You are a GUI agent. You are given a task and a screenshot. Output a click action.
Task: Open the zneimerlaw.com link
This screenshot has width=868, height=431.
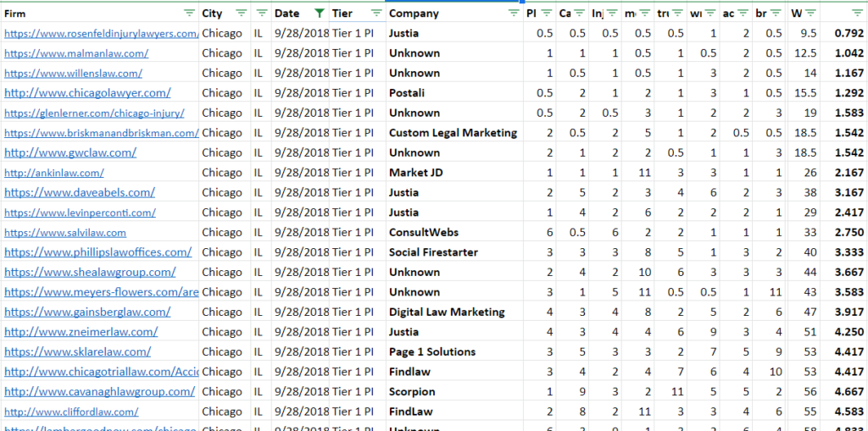(81, 332)
